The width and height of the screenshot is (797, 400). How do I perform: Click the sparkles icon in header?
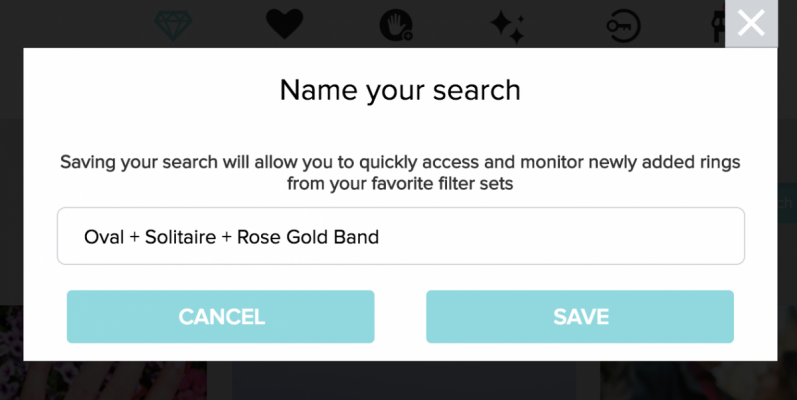(x=507, y=27)
